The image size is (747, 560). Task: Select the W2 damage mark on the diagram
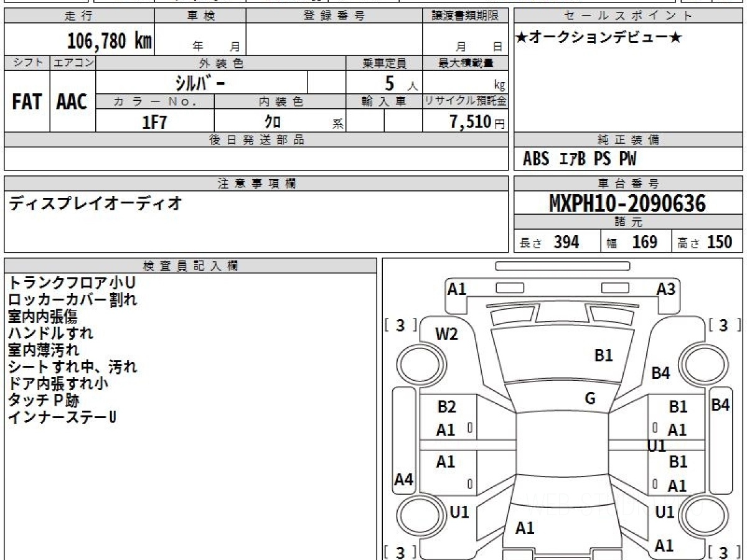[446, 334]
